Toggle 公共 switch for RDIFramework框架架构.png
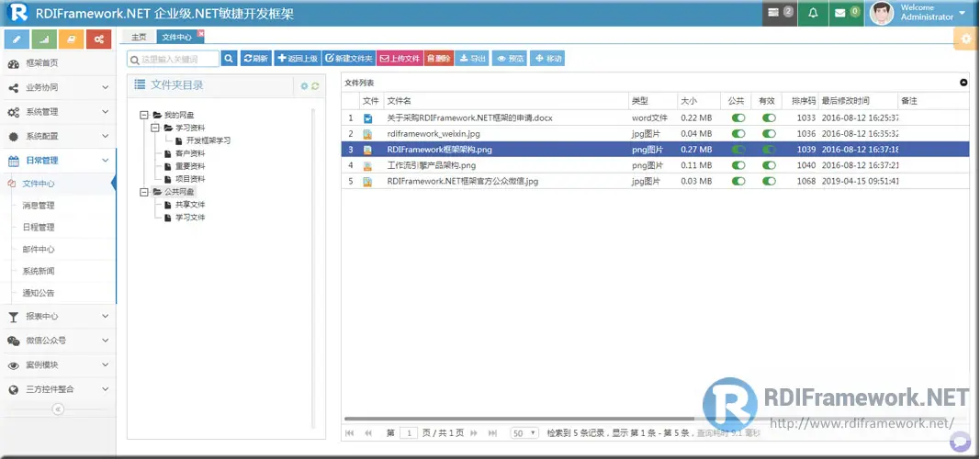The image size is (980, 459). click(x=738, y=150)
